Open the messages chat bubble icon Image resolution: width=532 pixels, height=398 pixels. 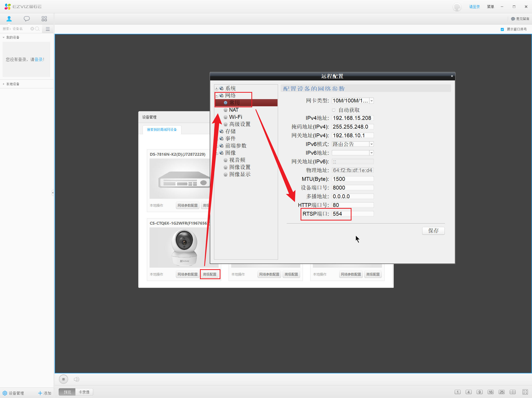pyautogui.click(x=27, y=19)
